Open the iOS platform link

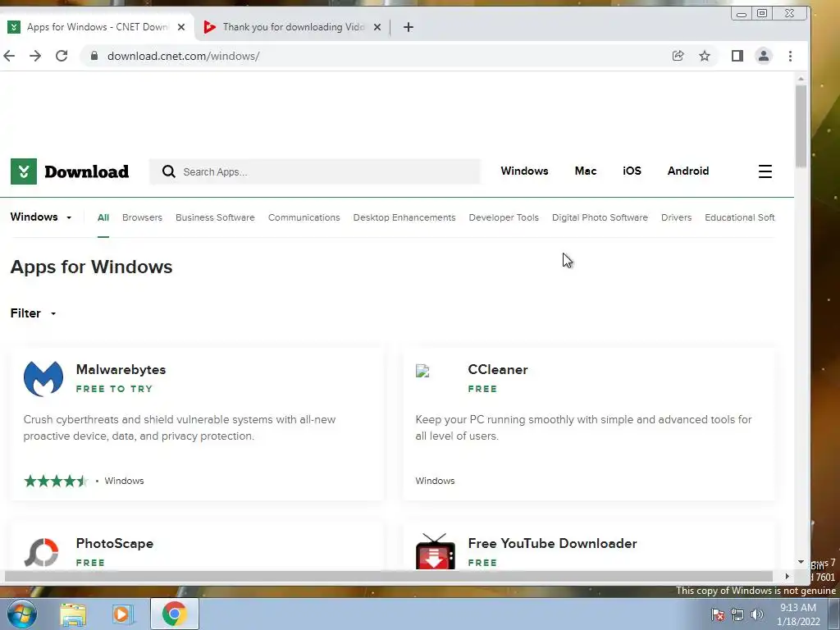coord(632,171)
